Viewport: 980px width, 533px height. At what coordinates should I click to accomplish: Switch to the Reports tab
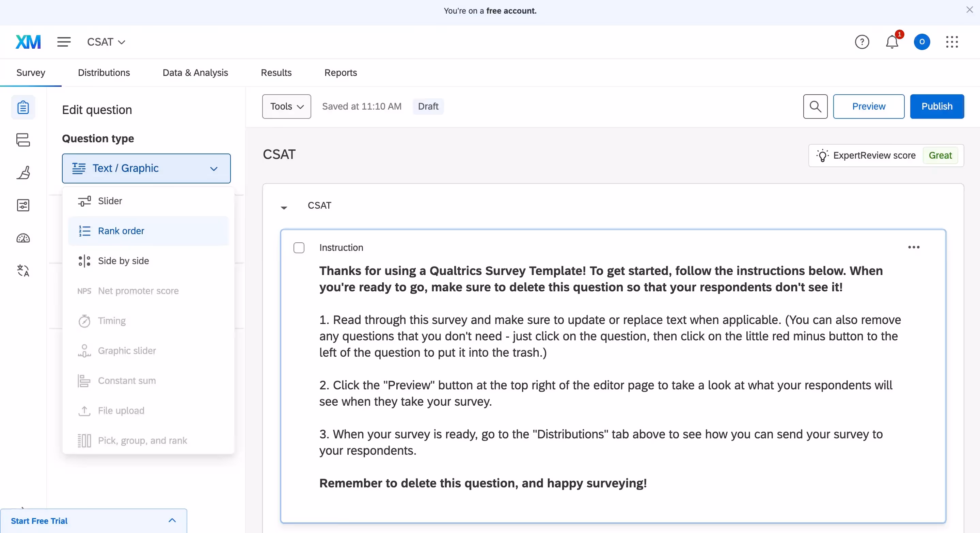pos(341,72)
